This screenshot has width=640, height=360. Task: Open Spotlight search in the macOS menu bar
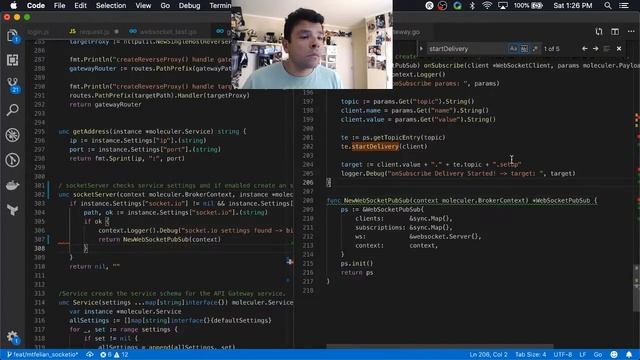point(608,5)
